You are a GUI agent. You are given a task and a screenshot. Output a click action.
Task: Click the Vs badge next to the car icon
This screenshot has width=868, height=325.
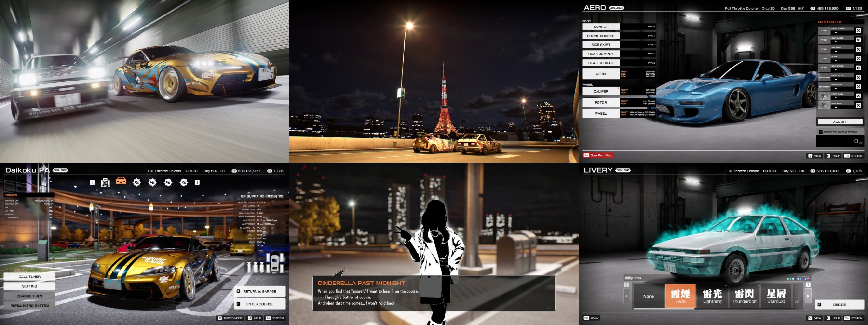(x=137, y=182)
